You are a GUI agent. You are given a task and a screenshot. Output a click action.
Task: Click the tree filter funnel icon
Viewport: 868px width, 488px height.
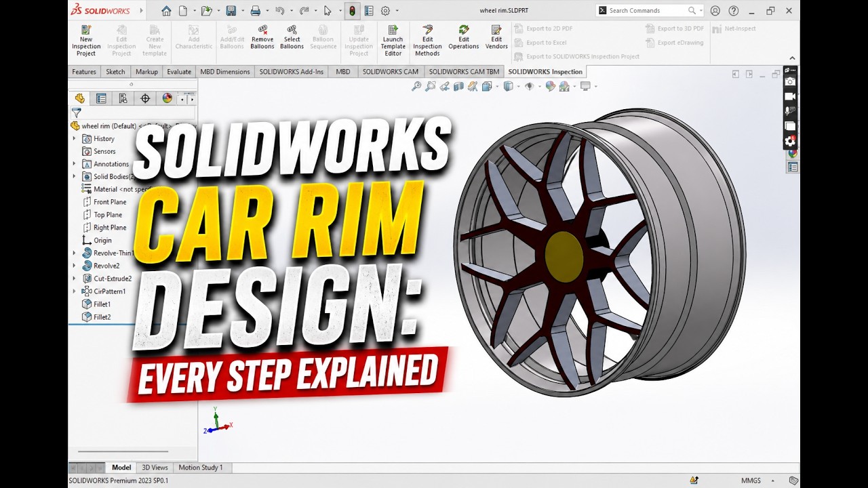tap(76, 113)
